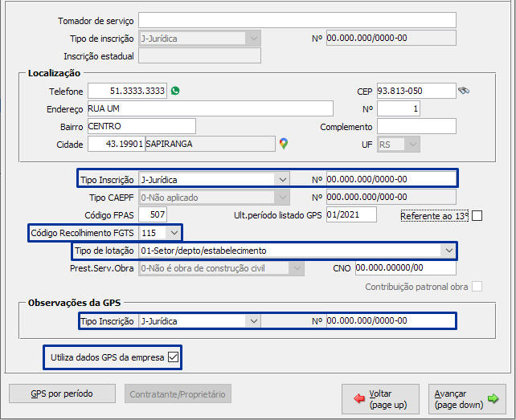
Task: Click the Contratante/Proprietário button
Action: click(178, 393)
